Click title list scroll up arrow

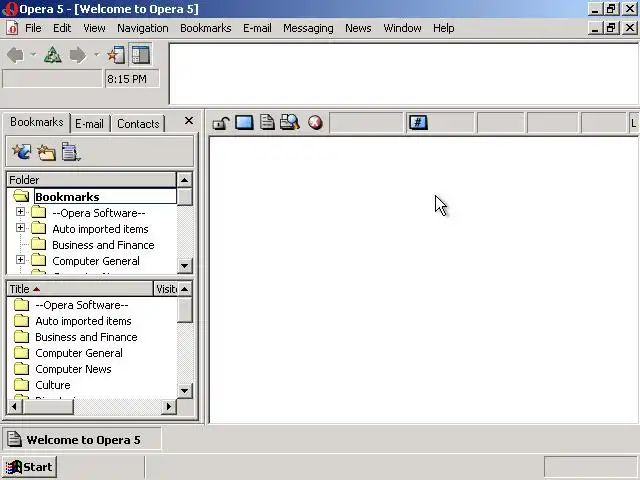tap(184, 289)
